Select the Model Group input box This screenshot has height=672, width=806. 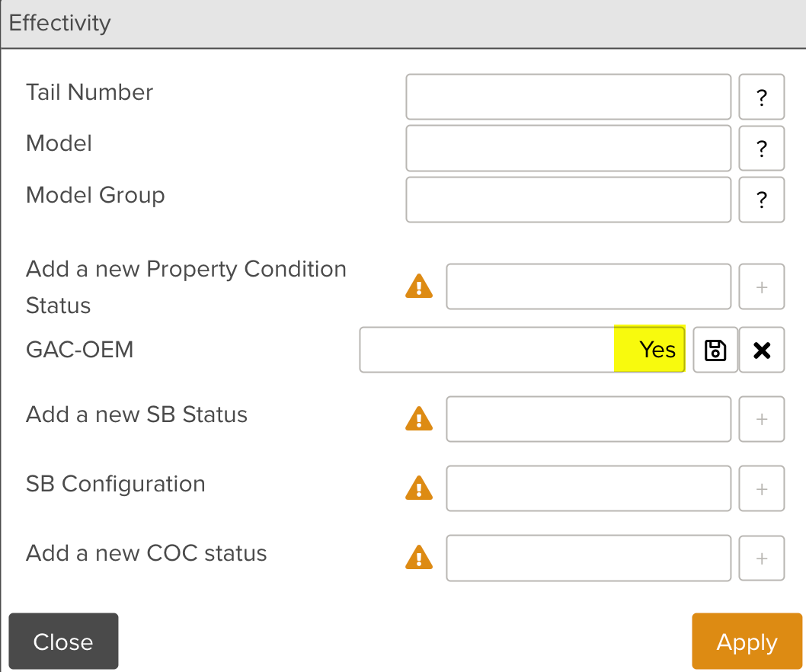pyautogui.click(x=568, y=200)
